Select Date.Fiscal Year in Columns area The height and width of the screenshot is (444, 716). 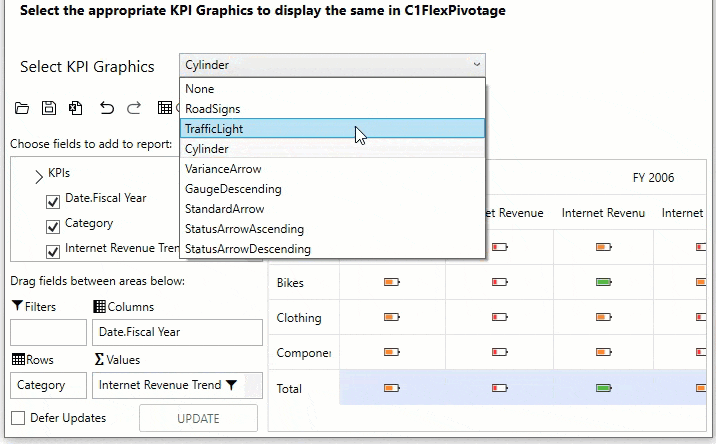176,332
